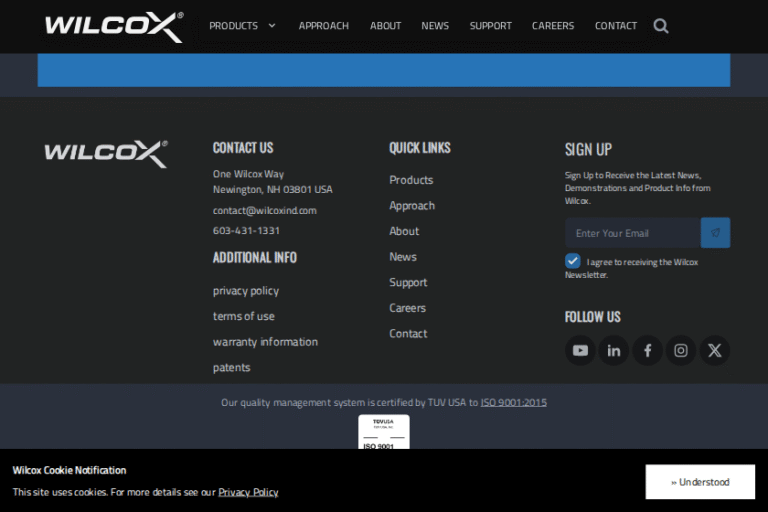The height and width of the screenshot is (512, 768).
Task: Open warranty information link in footer
Action: [265, 342]
